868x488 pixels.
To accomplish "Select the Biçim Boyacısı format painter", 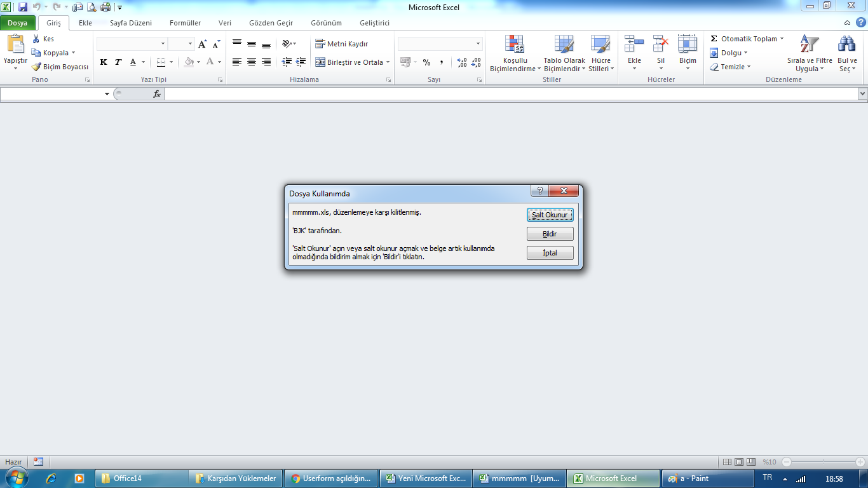I will coord(60,67).
